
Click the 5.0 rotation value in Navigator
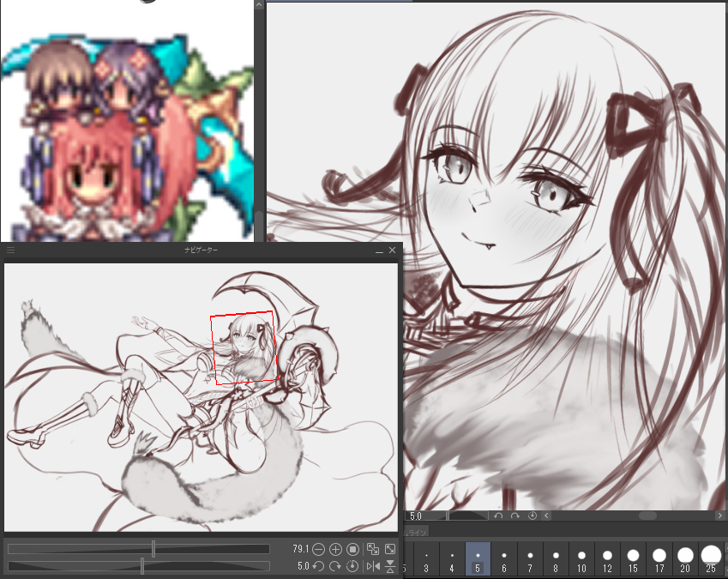click(304, 566)
